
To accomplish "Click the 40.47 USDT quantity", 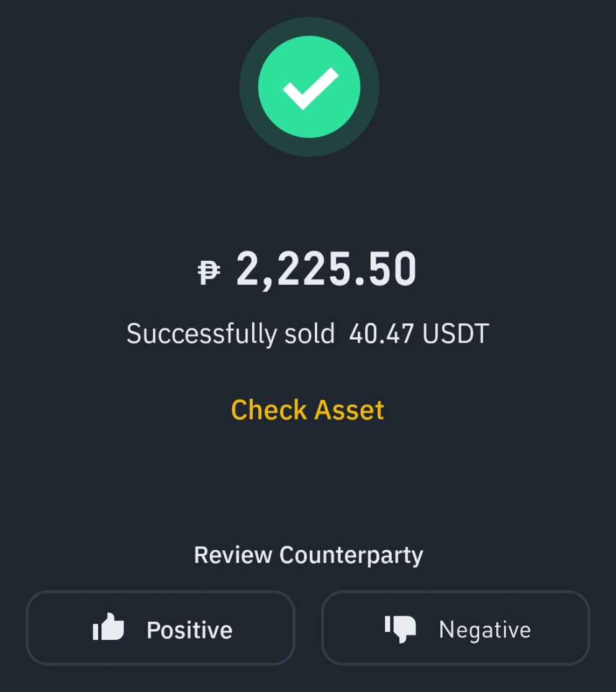I will [419, 334].
